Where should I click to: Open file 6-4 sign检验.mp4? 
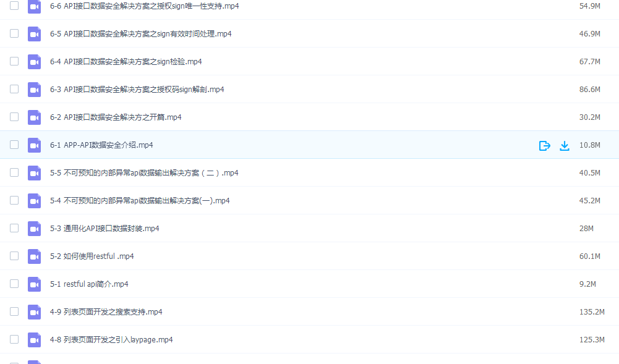pos(126,62)
